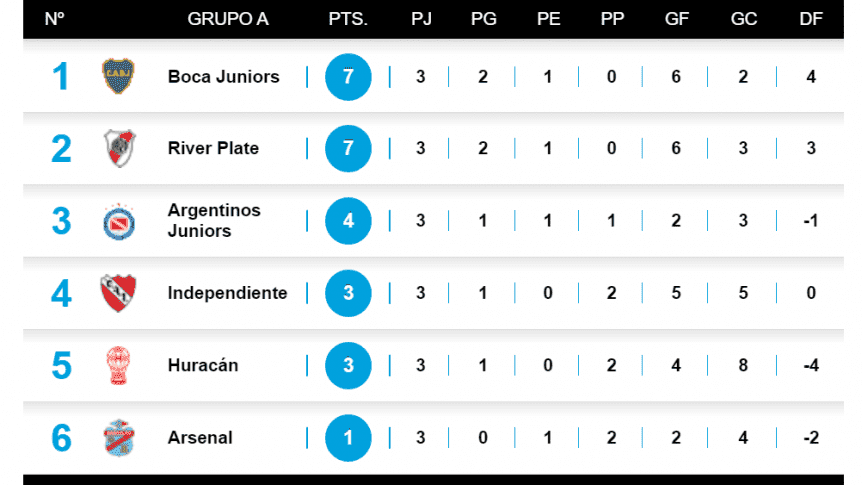
Task: Open the Argentinos Juniors team name
Action: (x=214, y=221)
